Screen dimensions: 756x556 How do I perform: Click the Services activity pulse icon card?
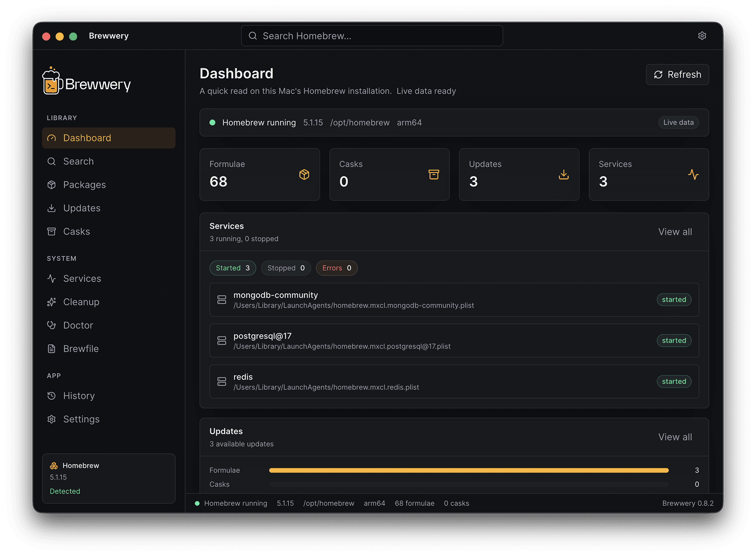(693, 174)
